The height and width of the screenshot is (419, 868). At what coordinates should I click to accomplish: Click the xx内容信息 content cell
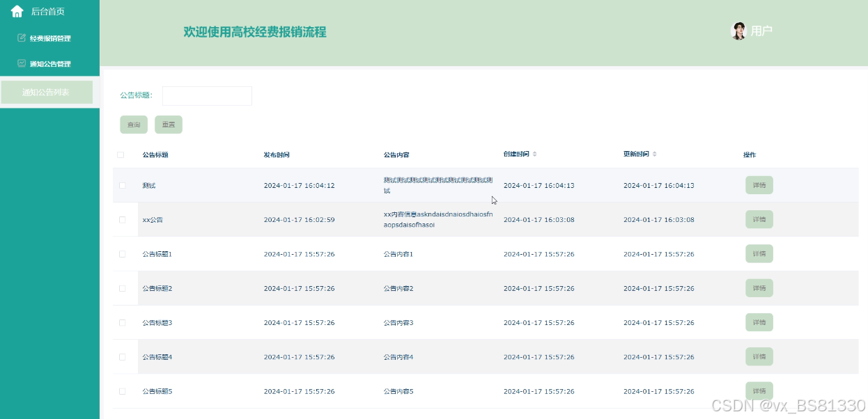pos(438,219)
